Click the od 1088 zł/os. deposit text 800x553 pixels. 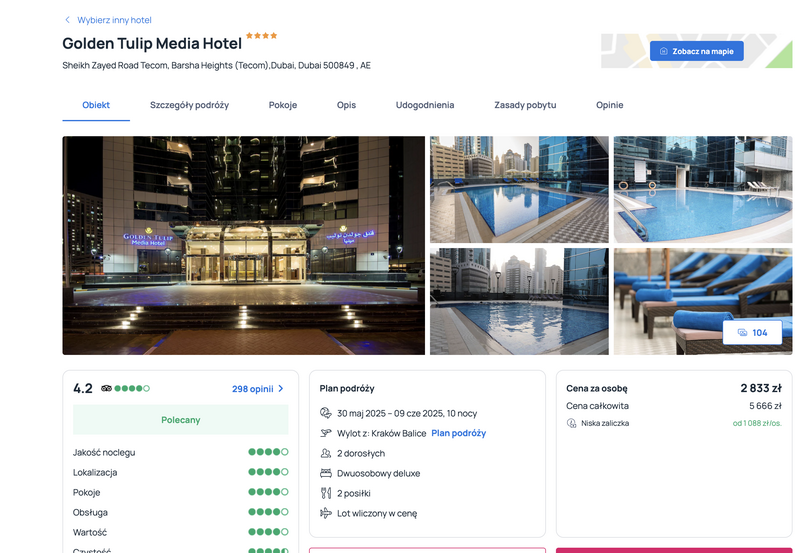757,423
